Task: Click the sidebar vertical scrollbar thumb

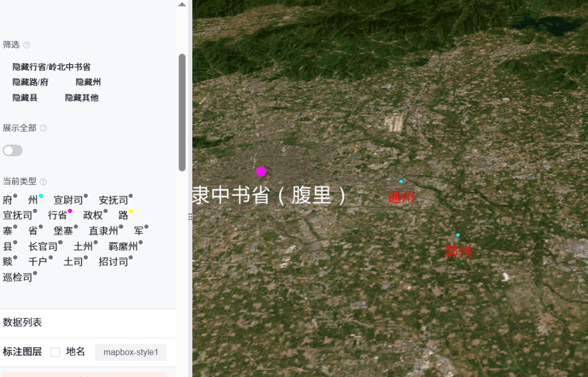Action: [x=182, y=112]
